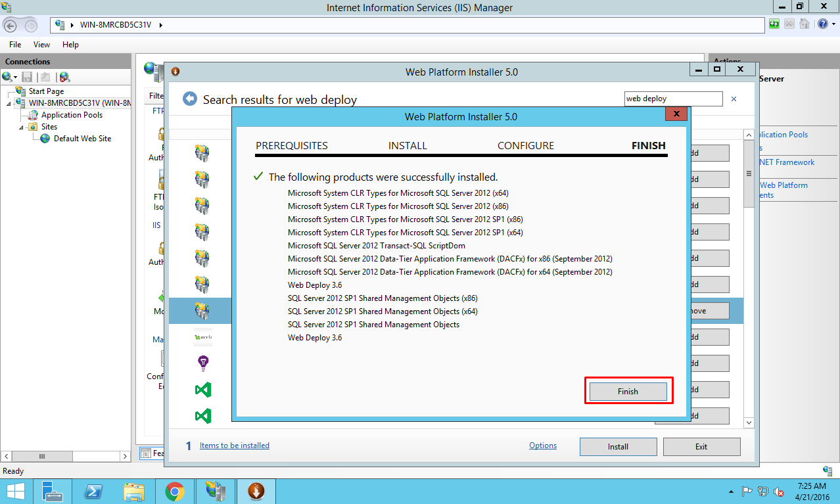Click 'Microsoft System CLR Types for Microsoft SQL Server 2012 SP1 (x86)'

coord(406,219)
